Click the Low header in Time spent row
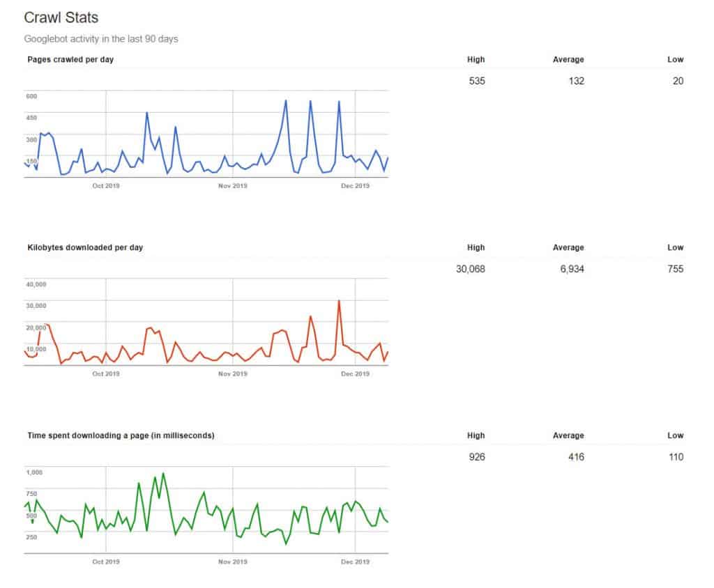Screen dimensions: 714x588 coord(676,435)
